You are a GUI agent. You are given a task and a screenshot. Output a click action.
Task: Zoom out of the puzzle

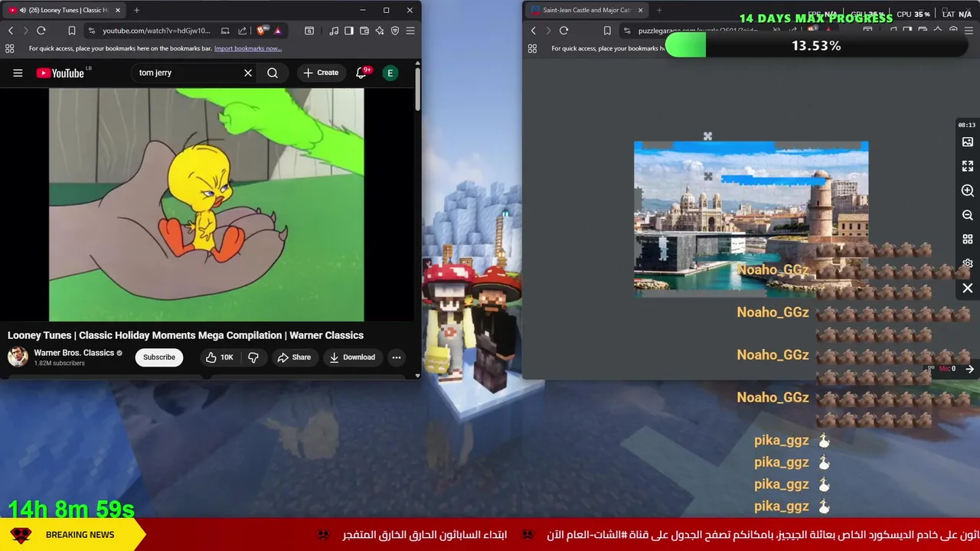968,215
